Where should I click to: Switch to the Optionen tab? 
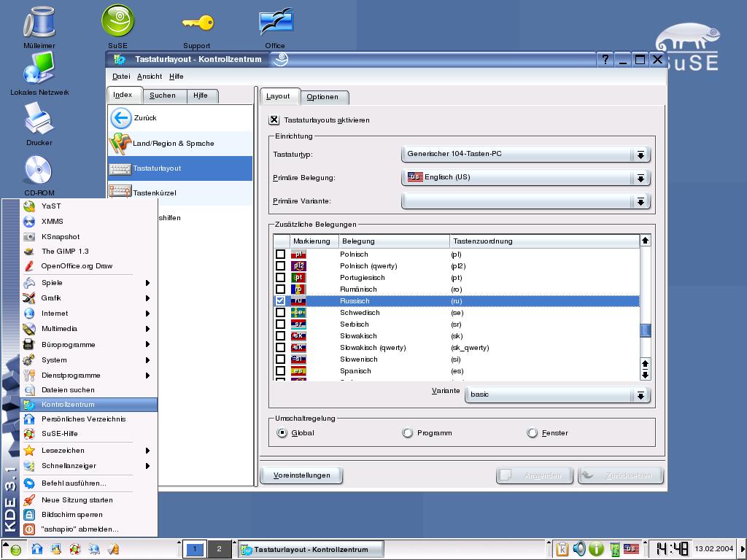(324, 97)
